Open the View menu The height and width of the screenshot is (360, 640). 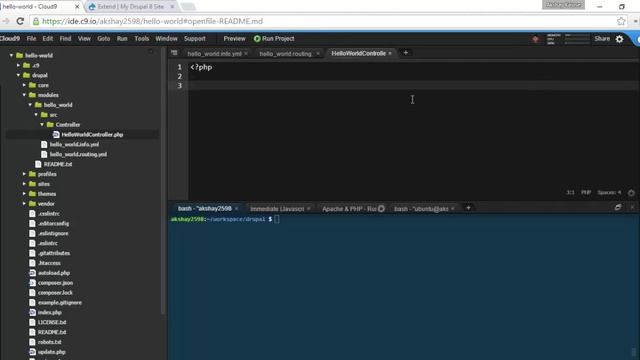(84, 39)
